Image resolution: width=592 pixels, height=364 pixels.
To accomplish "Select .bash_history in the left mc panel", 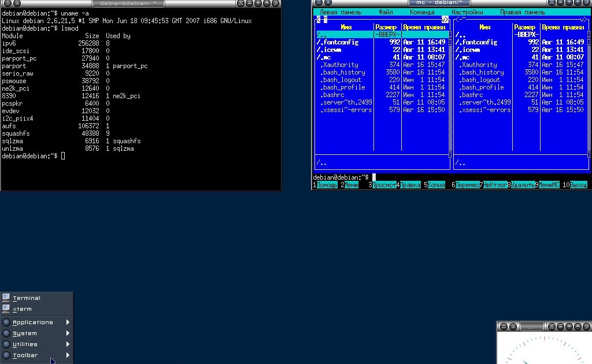I will pos(382,72).
